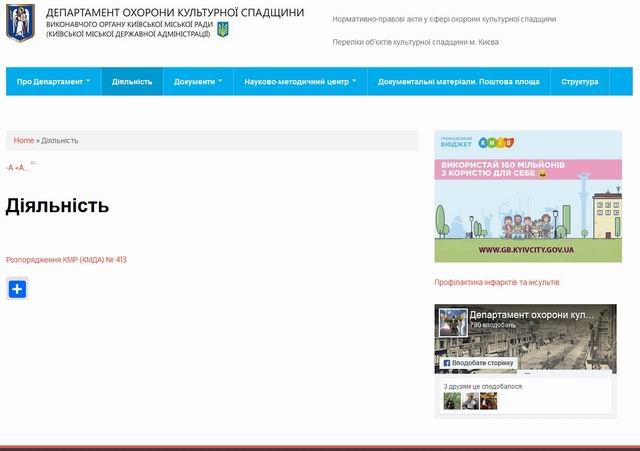Open the blue plus share button
Image resolution: width=640 pixels, height=451 pixels.
tap(17, 289)
